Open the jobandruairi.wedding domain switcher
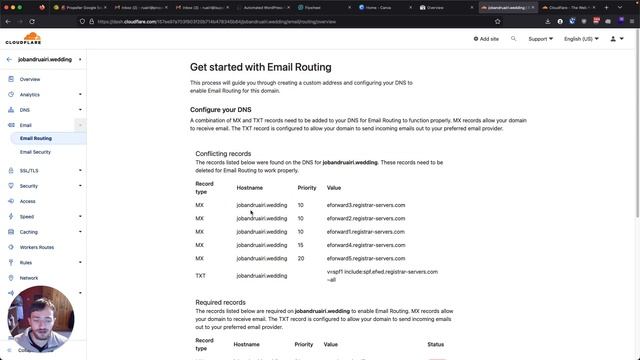The height and width of the screenshot is (360, 640). coord(49,59)
